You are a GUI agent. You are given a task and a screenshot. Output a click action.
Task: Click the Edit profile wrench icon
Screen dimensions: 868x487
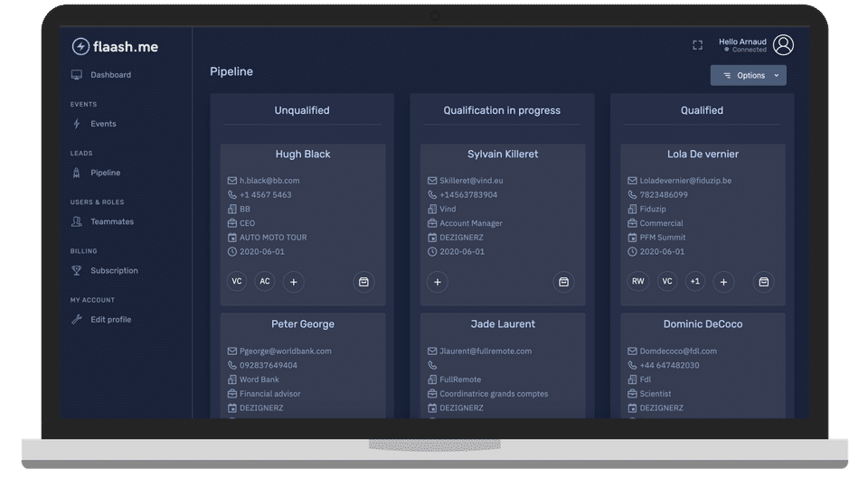(x=76, y=319)
